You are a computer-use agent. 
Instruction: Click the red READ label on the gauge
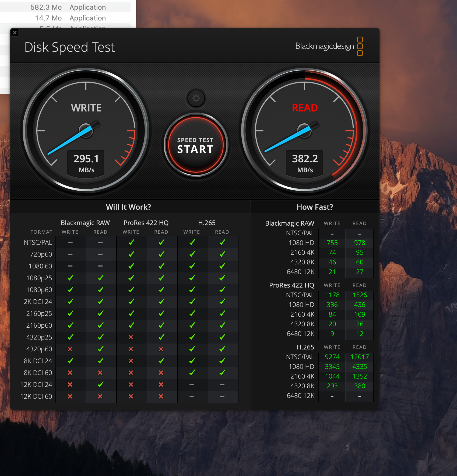tap(305, 108)
